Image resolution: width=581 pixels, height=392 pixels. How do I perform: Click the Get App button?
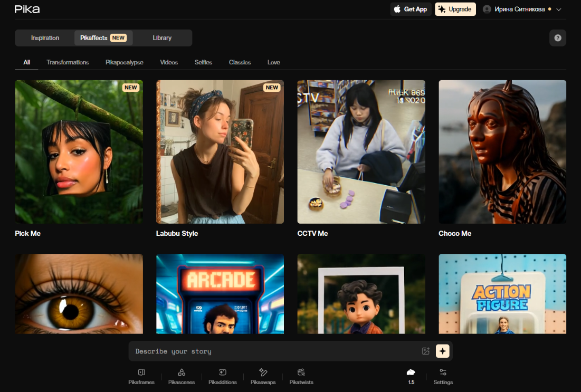(411, 9)
